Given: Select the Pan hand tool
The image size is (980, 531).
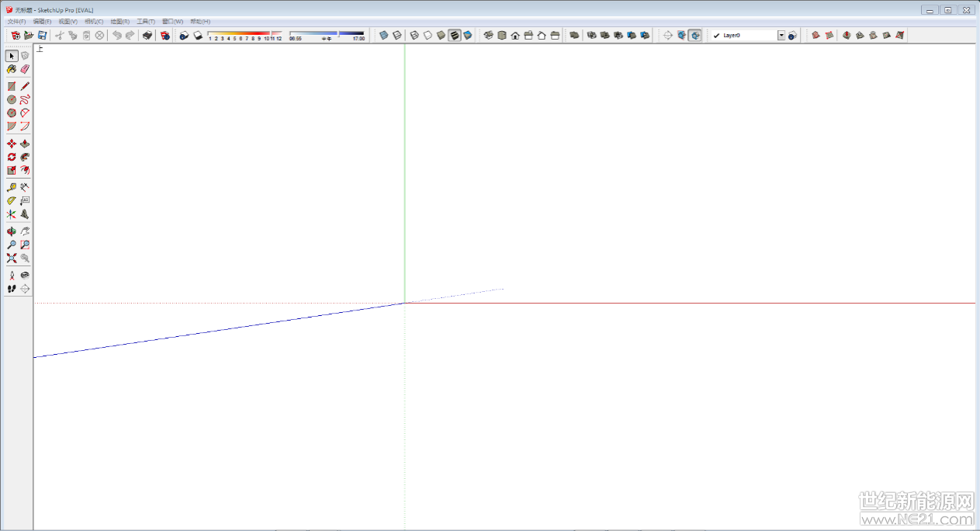Looking at the screenshot, I should coord(25,231).
